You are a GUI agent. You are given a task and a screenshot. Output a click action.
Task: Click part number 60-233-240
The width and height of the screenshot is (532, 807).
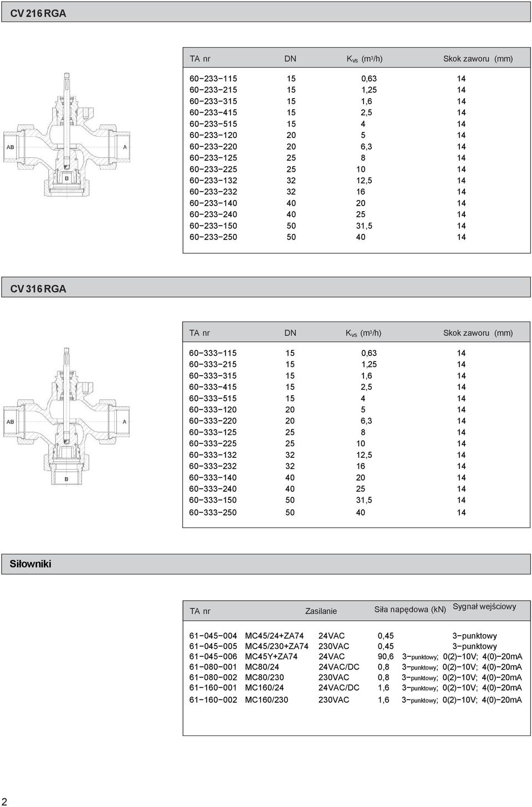click(213, 214)
